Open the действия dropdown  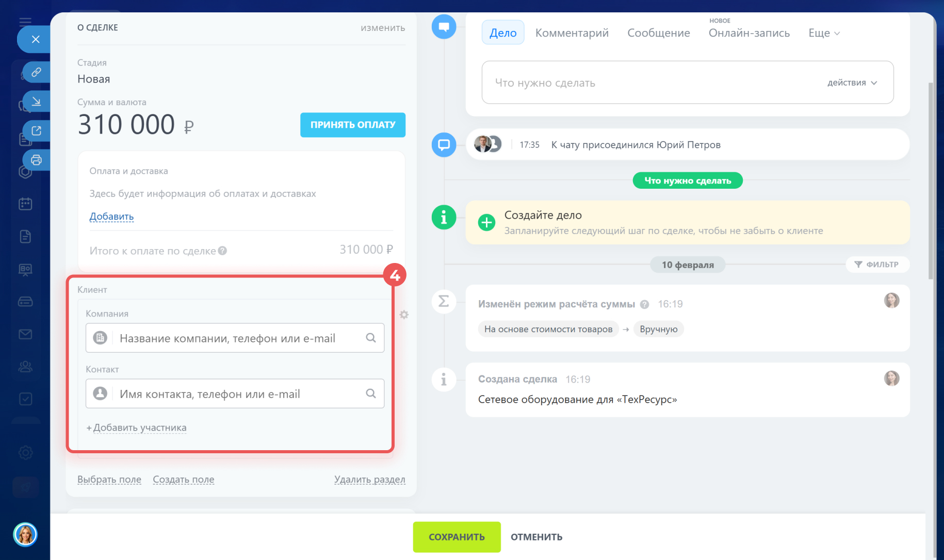[x=852, y=83]
